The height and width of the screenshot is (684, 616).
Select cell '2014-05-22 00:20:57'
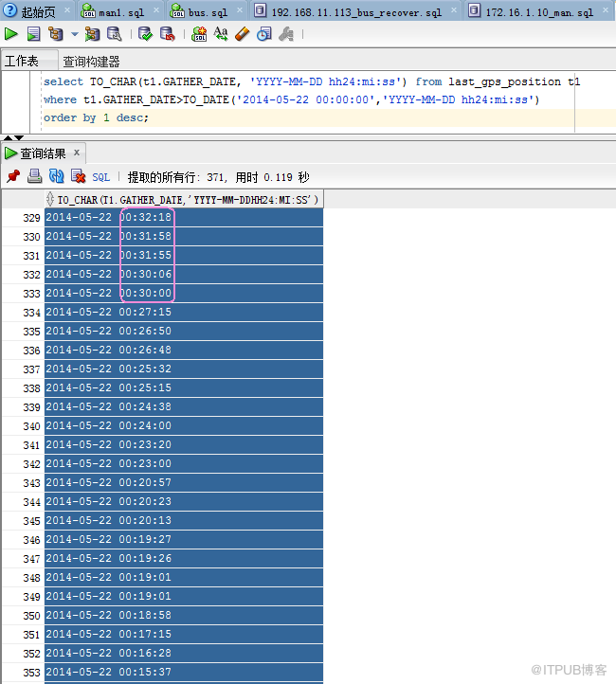184,483
